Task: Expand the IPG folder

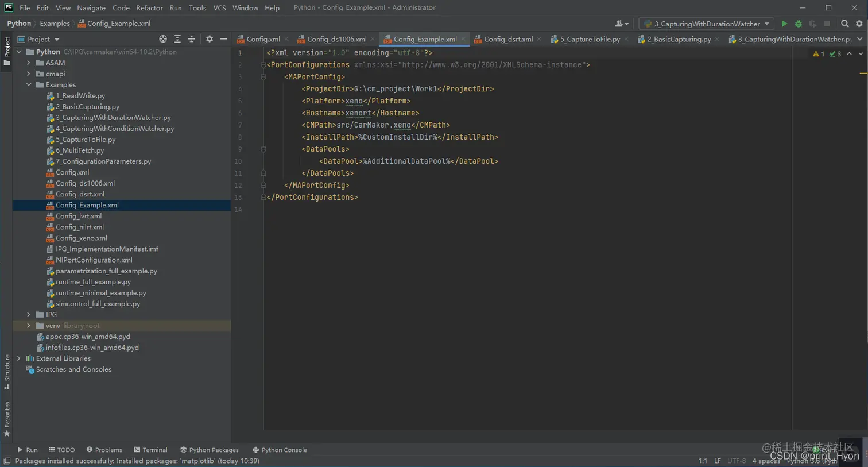Action: click(29, 315)
